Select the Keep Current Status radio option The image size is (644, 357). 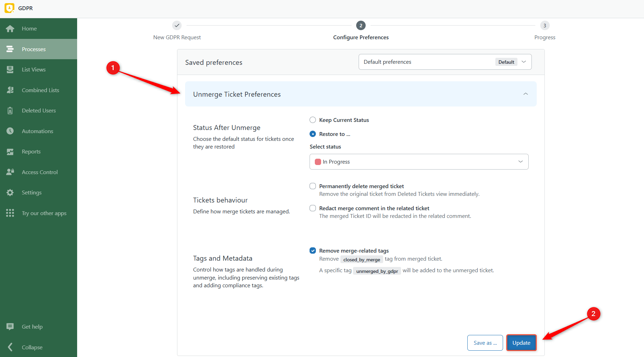[x=313, y=120]
